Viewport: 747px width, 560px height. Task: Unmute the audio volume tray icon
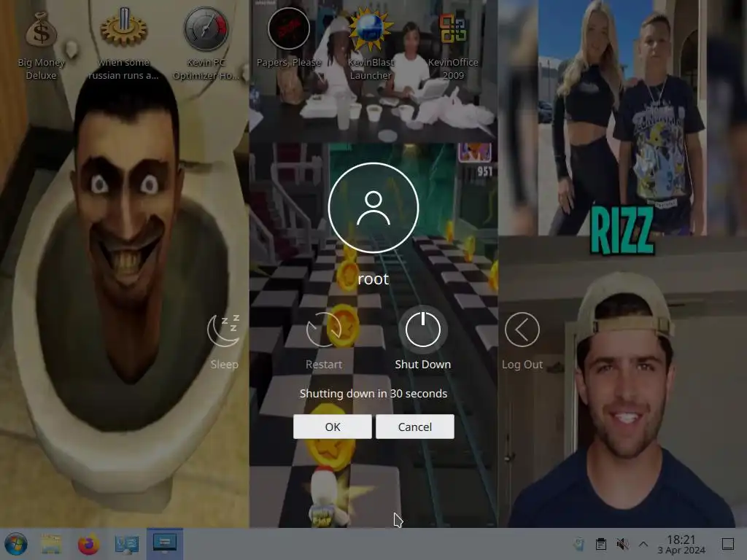[622, 544]
